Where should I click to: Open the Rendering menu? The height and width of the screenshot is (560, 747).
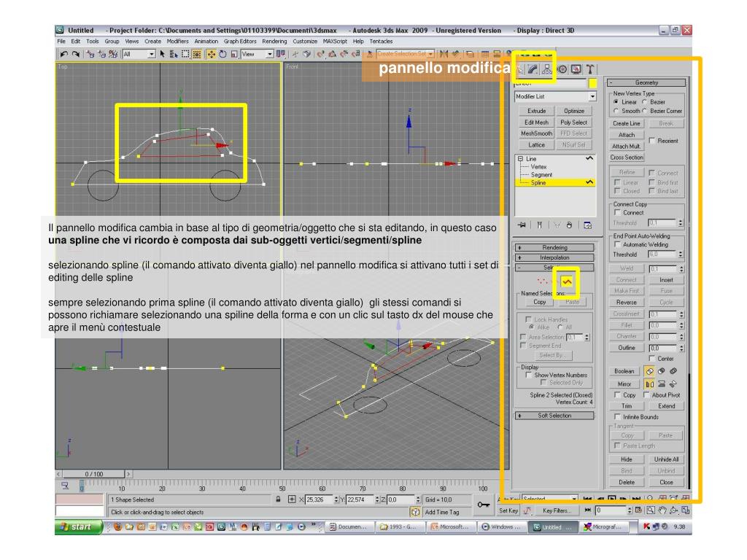point(274,42)
